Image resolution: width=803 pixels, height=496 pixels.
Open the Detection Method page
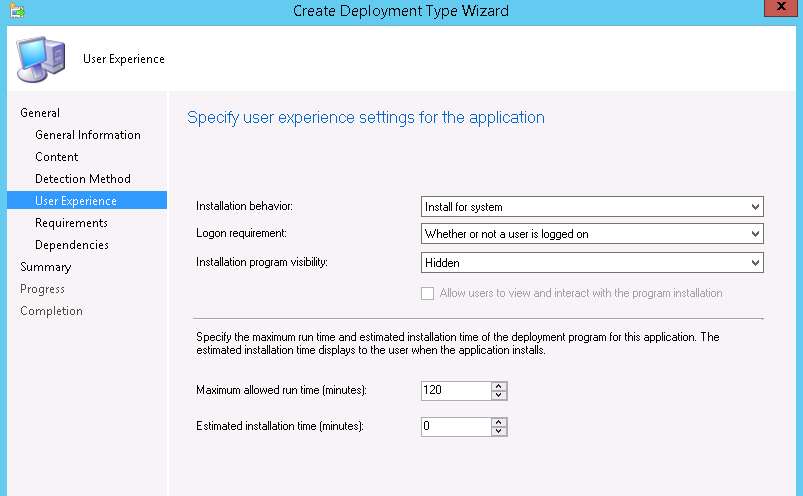click(83, 179)
